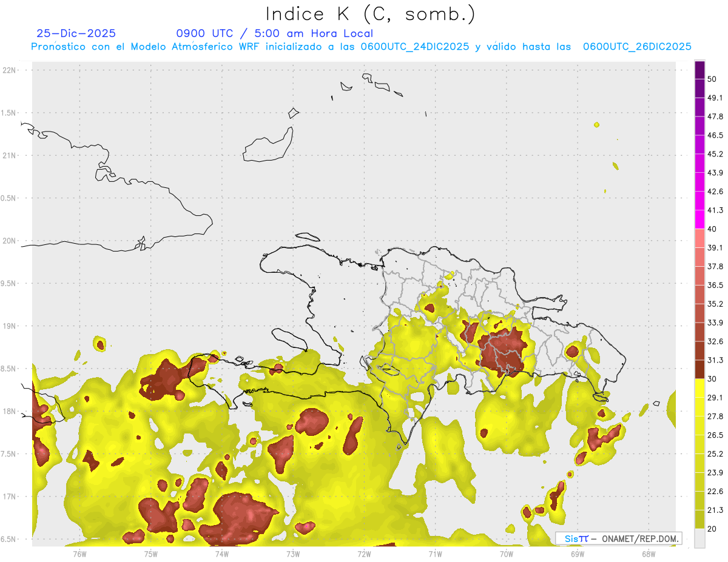Click the dark purple 50 color swatch
Image resolution: width=728 pixels, height=562 pixels.
tap(699, 70)
